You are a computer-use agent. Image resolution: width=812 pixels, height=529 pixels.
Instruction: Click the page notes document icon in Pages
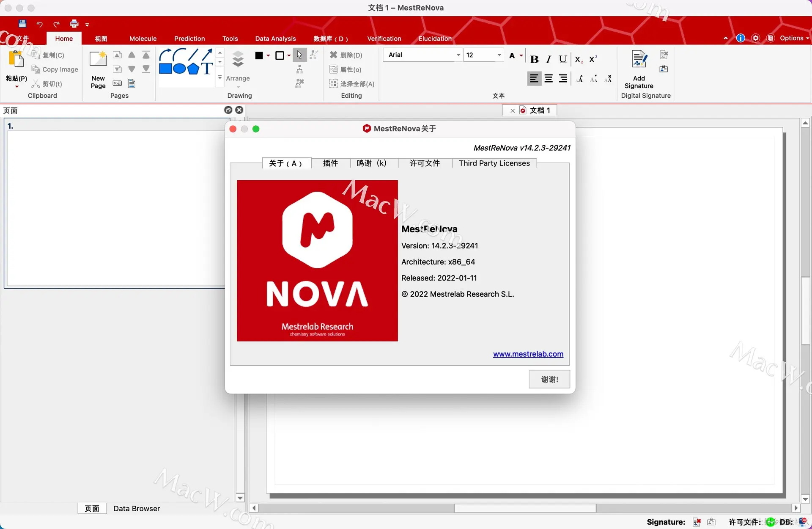132,83
